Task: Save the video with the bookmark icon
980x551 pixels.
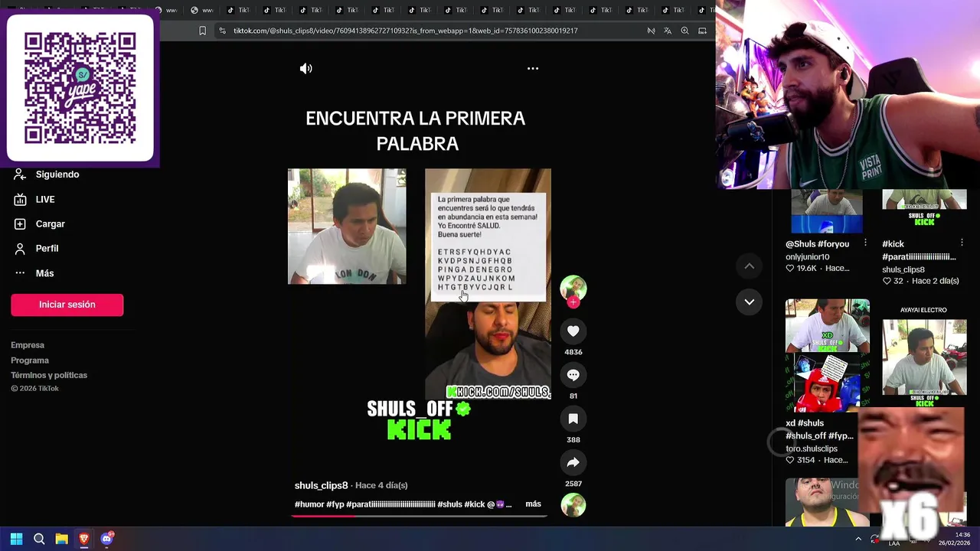Action: [573, 419]
